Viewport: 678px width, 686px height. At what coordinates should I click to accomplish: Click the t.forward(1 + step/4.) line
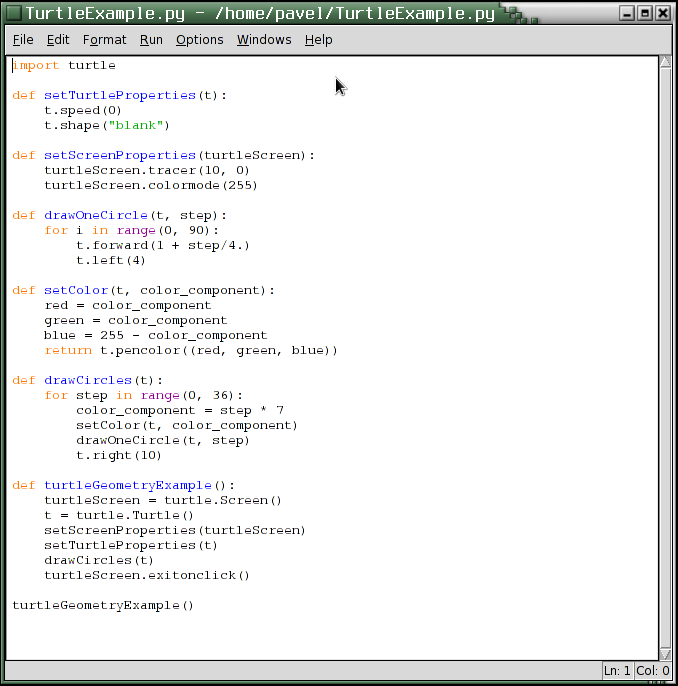pos(163,245)
